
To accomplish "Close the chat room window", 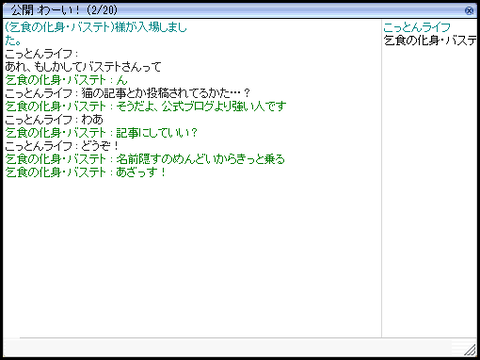I will (x=469, y=11).
